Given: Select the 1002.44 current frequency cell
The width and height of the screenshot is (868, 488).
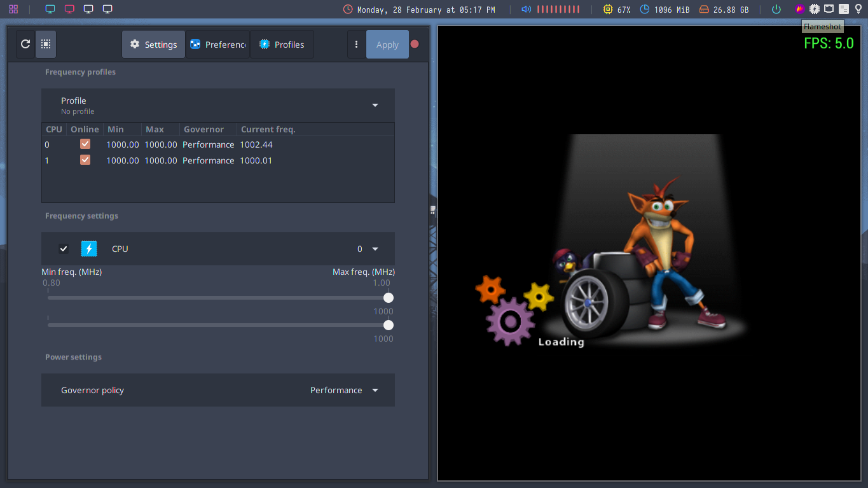Looking at the screenshot, I should pos(256,144).
